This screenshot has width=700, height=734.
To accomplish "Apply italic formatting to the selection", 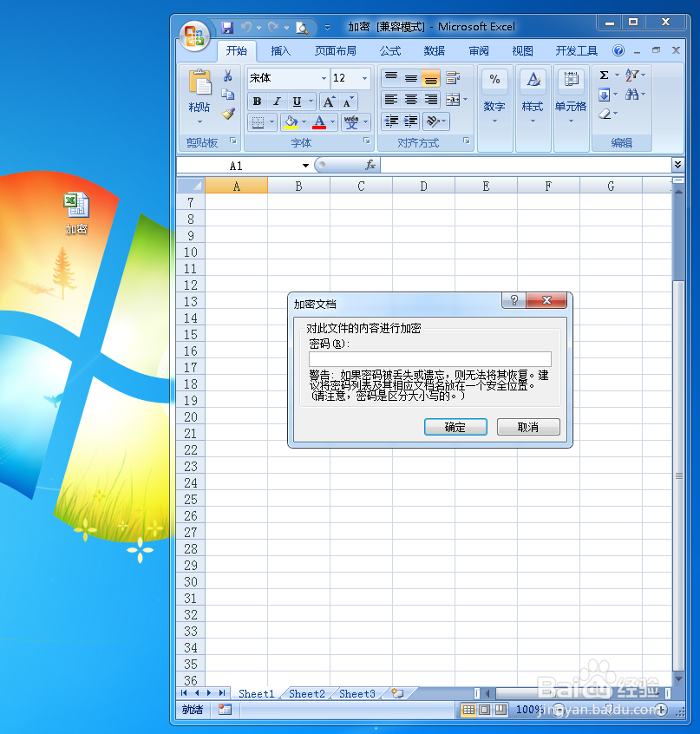I will (276, 101).
